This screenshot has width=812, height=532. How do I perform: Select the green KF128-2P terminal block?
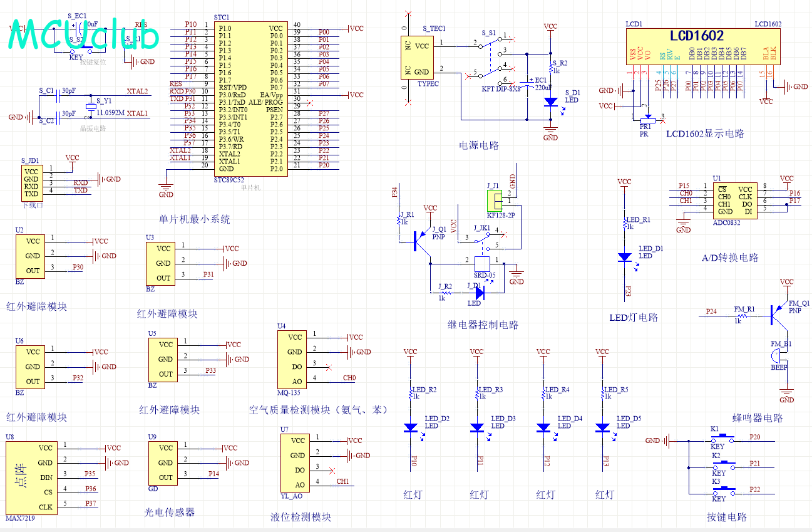[495, 201]
